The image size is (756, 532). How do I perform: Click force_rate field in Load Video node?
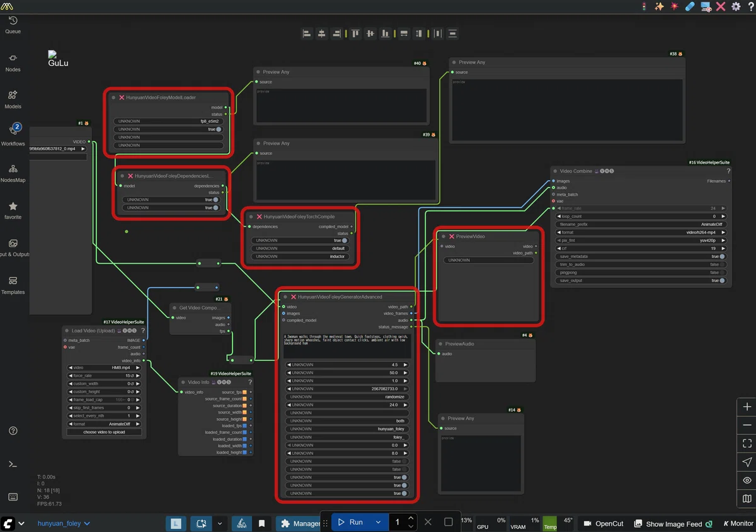click(104, 376)
